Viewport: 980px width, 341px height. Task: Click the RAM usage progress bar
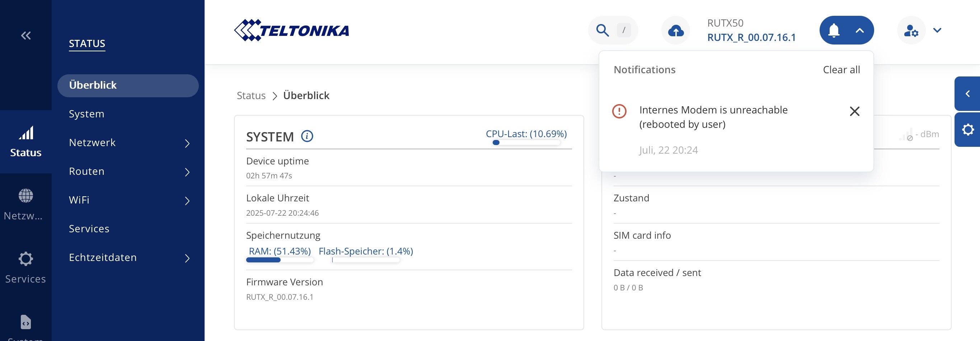tap(280, 260)
